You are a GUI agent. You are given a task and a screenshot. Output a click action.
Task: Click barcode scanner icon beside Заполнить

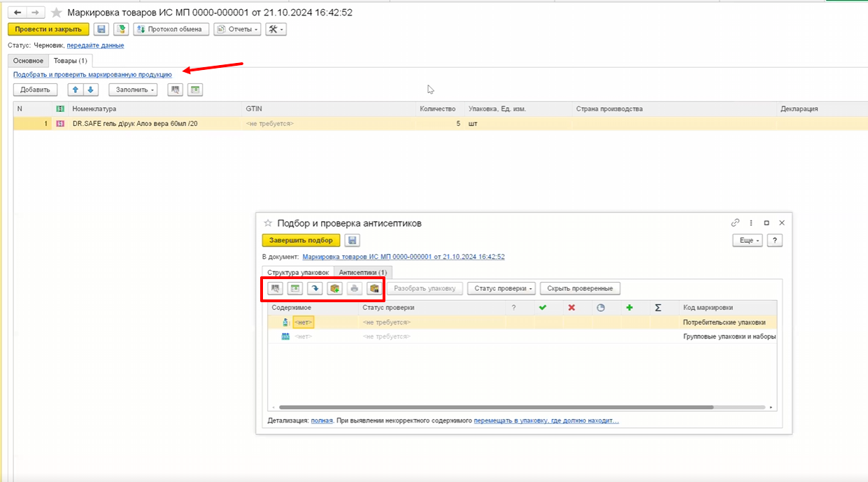[175, 90]
